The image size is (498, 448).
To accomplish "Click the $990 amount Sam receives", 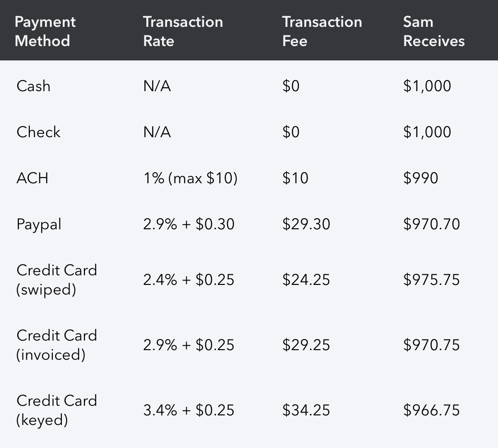I will pos(421,178).
